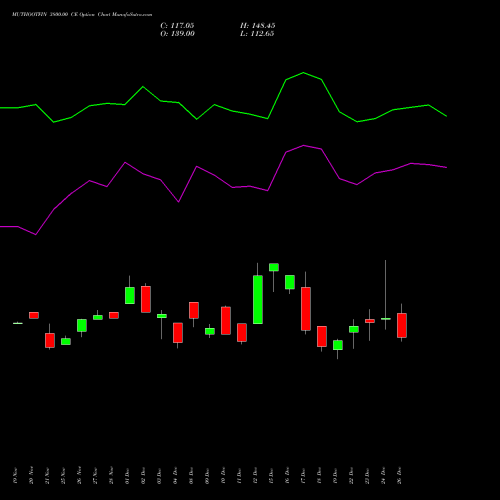
Task: Click the high price value H: 148.45
Action: coord(257,26)
